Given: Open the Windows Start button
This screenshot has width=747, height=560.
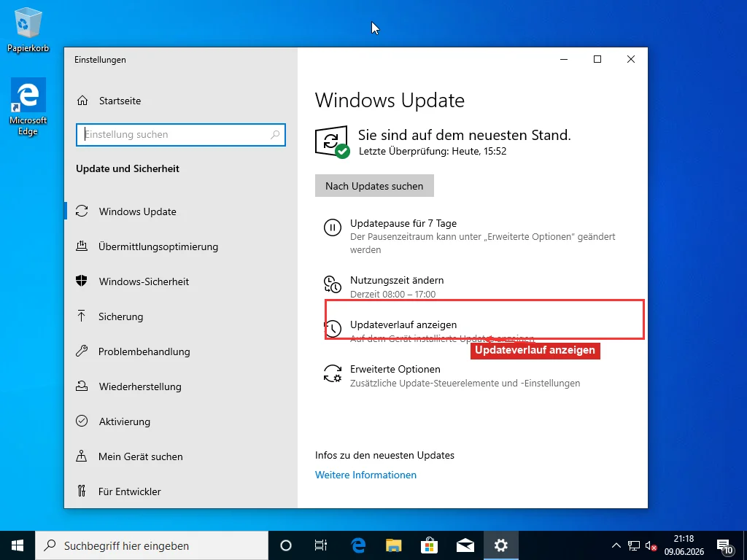Looking at the screenshot, I should click(18, 545).
